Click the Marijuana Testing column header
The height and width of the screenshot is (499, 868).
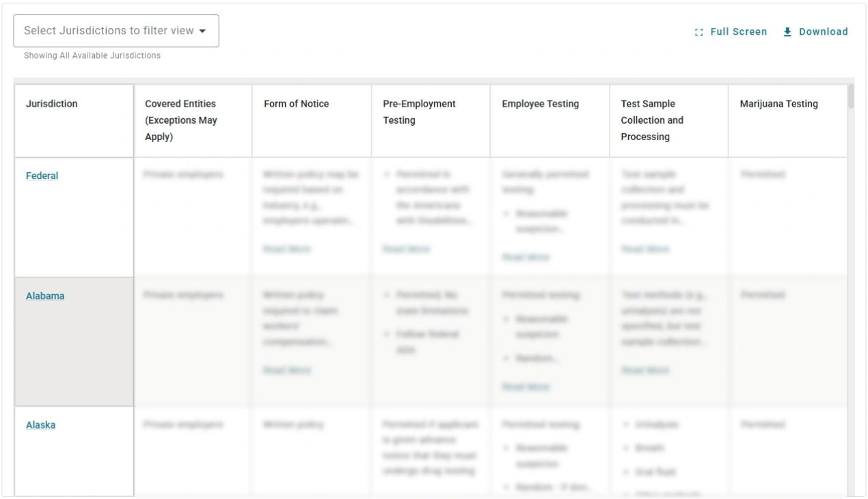click(x=778, y=104)
